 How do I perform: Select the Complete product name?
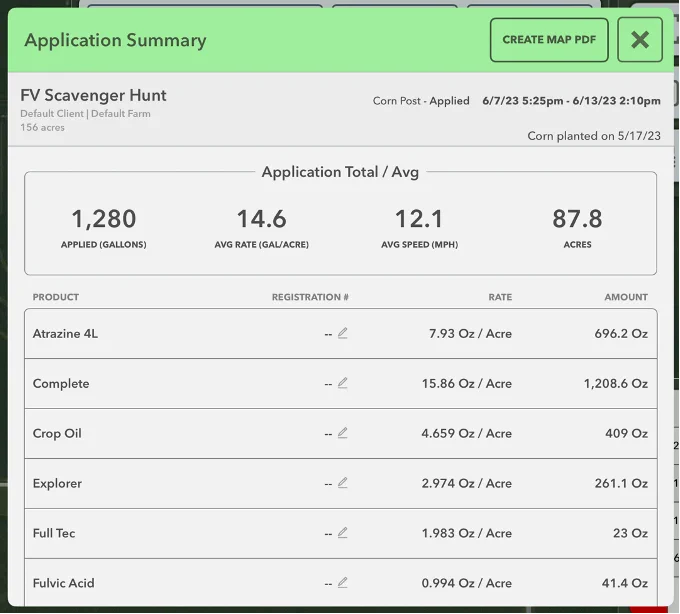pos(61,384)
